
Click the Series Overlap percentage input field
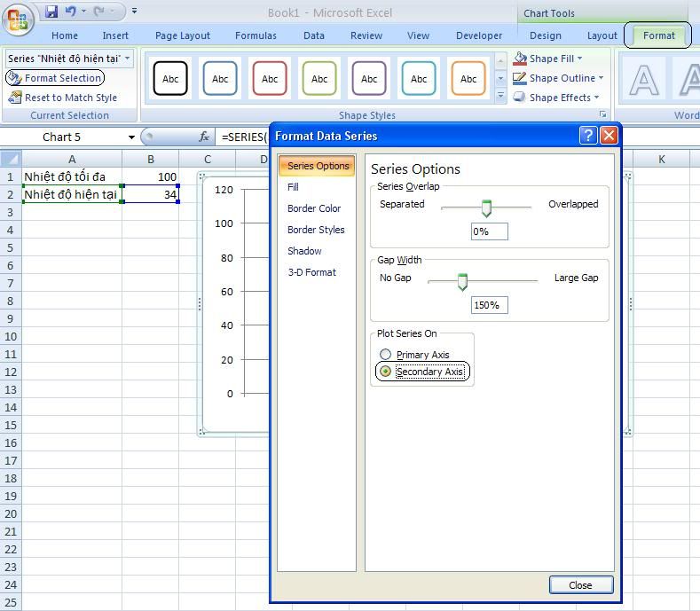tap(490, 231)
